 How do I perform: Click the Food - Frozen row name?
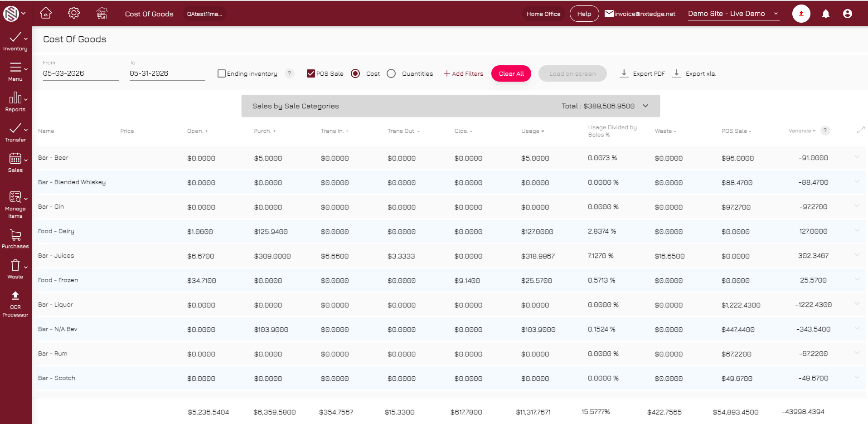coord(58,280)
